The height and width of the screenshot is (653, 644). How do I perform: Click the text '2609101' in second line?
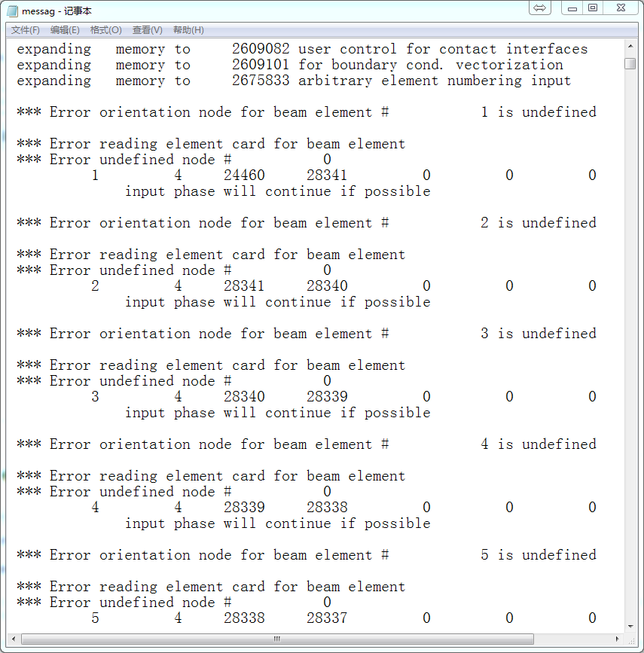click(261, 65)
